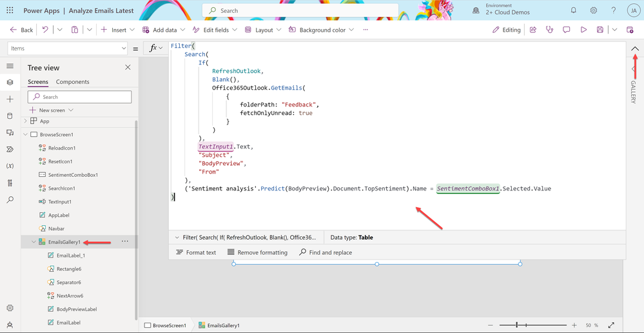The width and height of the screenshot is (644, 333).
Task: Click the Tree view search field
Action: click(80, 97)
